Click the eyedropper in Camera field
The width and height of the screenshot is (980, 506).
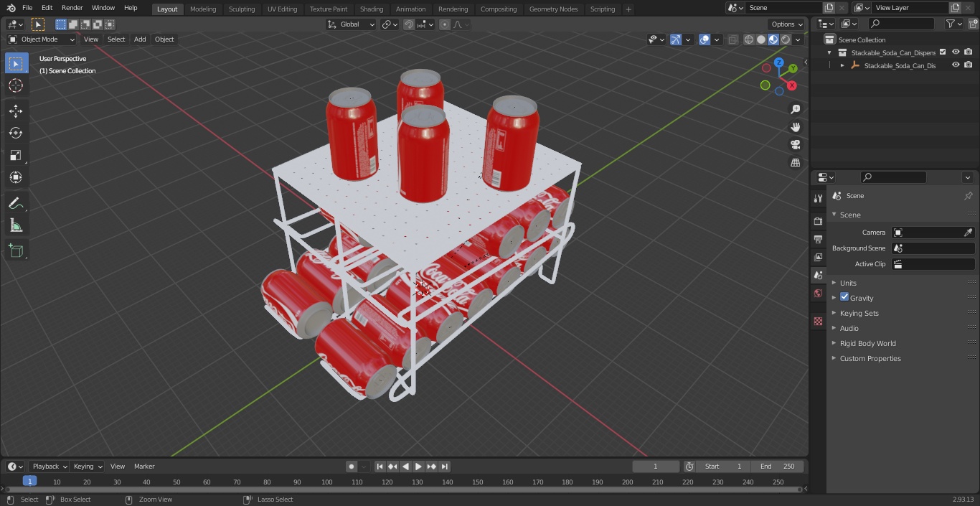click(968, 233)
